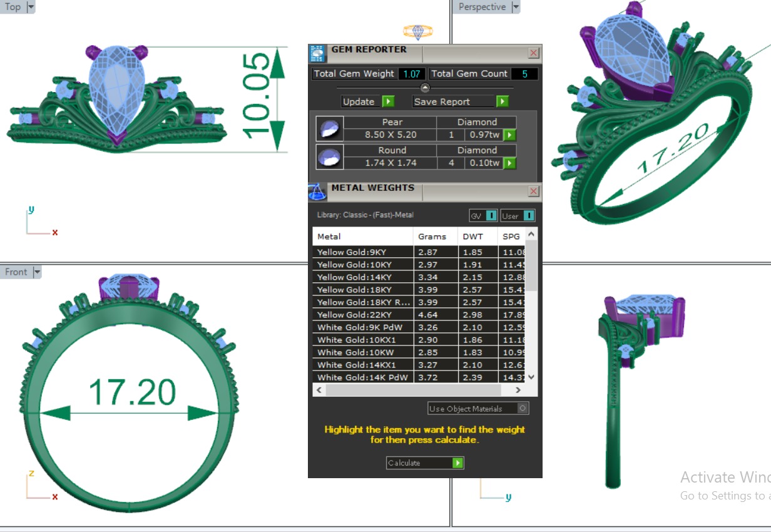Close the Gem Reporter panel

pos(534,53)
